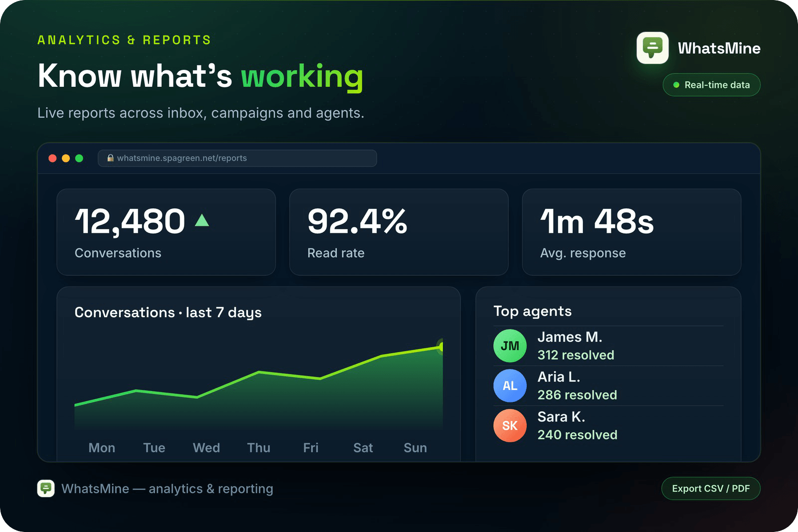Click the 'Avg. response' label
The image size is (798, 532).
click(x=583, y=253)
